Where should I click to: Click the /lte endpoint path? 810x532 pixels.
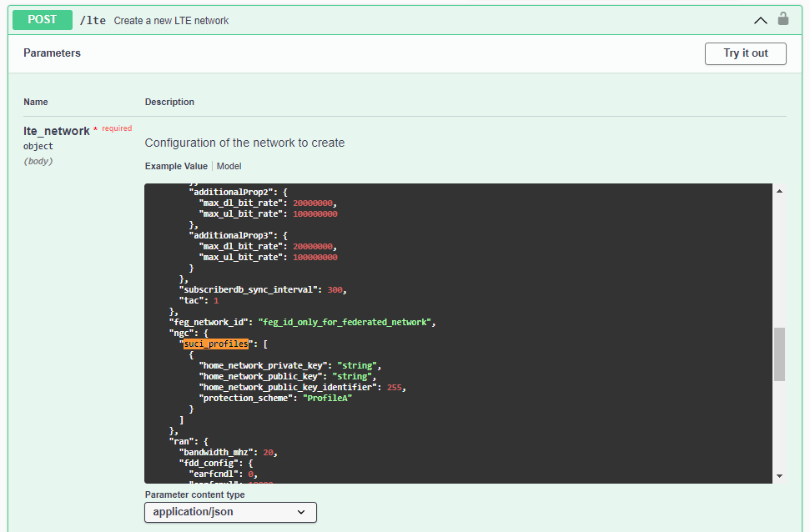(x=93, y=20)
